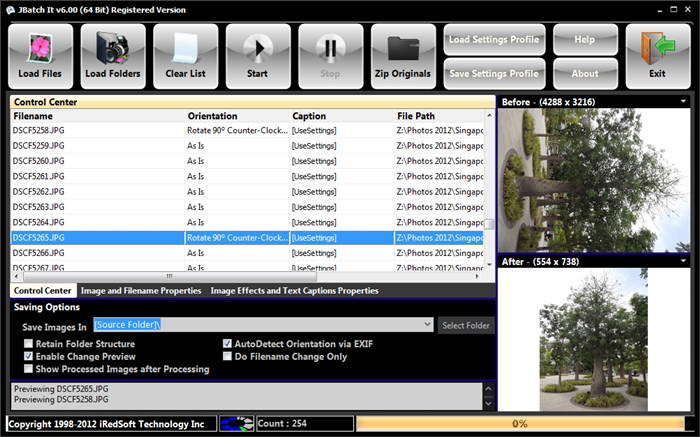Uncheck Enable Change Preview
The width and height of the screenshot is (700, 437).
[x=28, y=356]
